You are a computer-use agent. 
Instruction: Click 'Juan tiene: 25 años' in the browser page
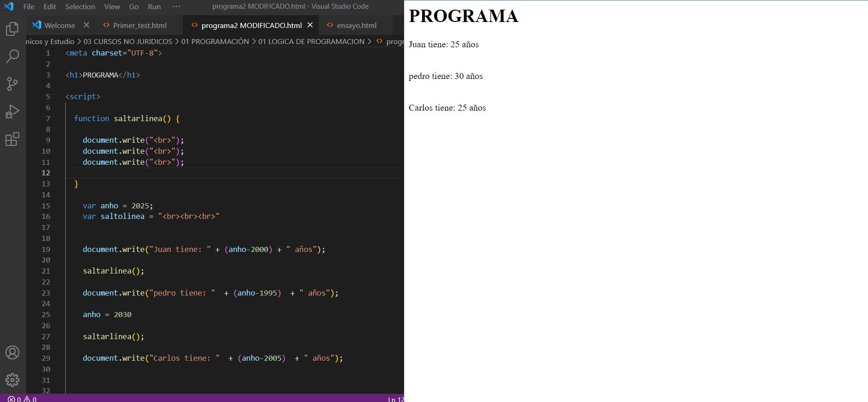point(444,45)
